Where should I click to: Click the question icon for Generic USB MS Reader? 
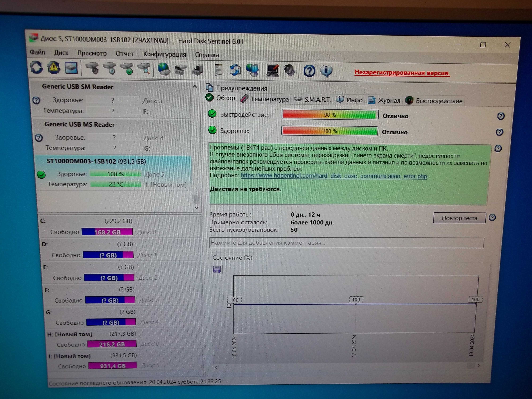(x=39, y=138)
